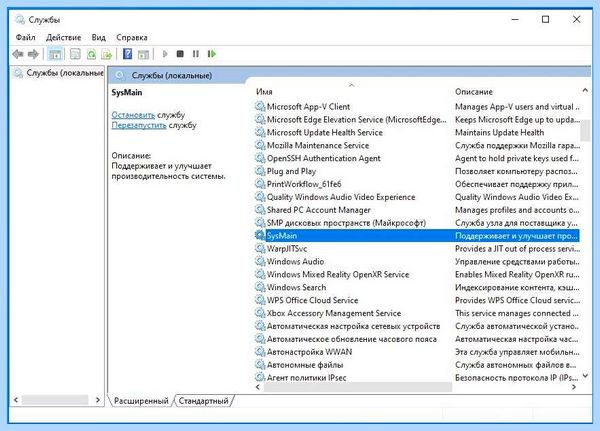
Task: Click the gear icon beside Plug and Play
Action: coord(260,171)
